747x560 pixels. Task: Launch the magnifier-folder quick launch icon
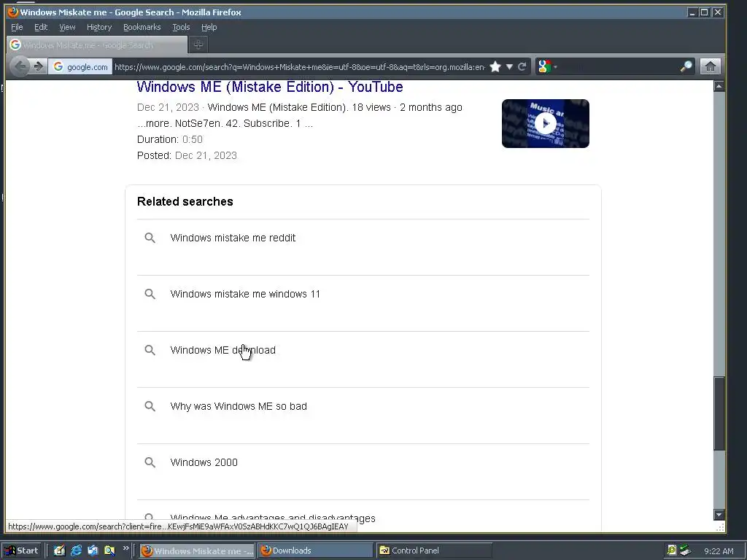click(109, 551)
